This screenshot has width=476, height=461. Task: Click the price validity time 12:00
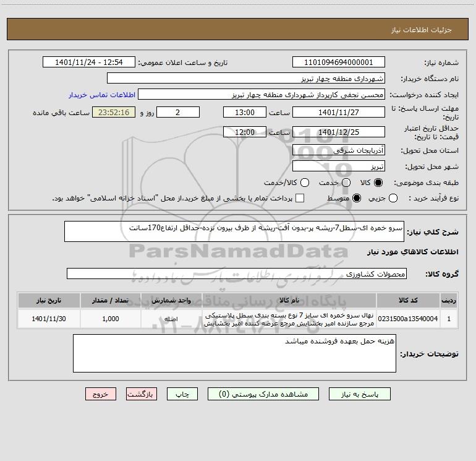point(245,132)
